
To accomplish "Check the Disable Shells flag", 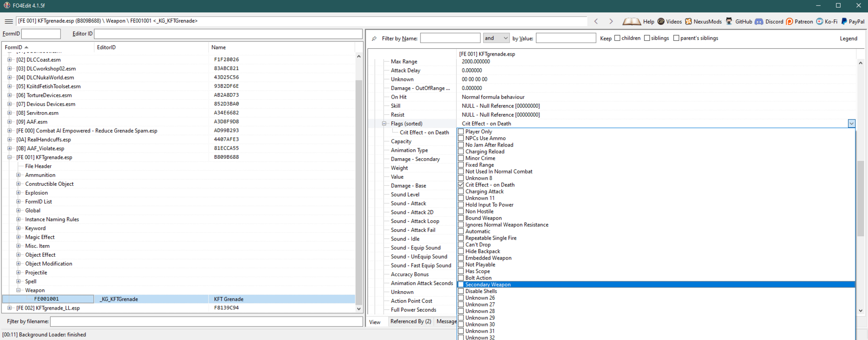I will [461, 291].
